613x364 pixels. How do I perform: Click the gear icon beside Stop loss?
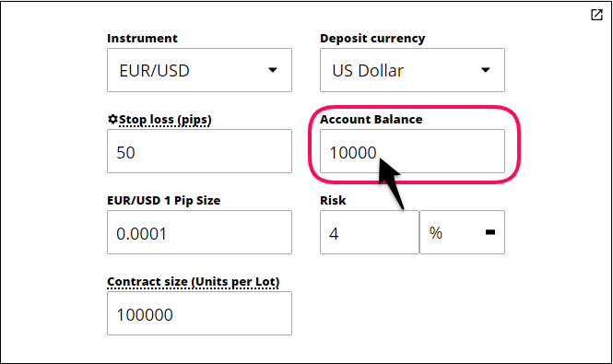point(112,119)
